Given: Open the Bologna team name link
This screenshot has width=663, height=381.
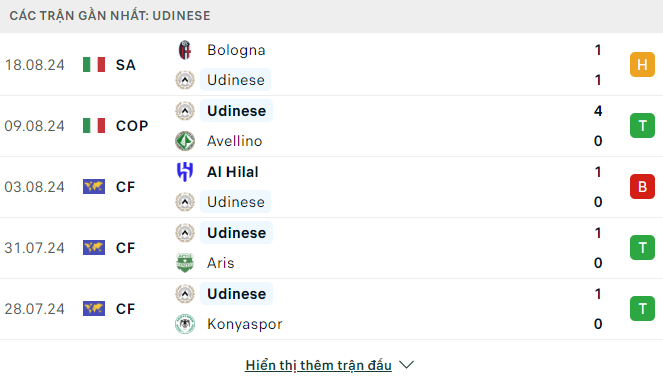Looking at the screenshot, I should click(236, 50).
